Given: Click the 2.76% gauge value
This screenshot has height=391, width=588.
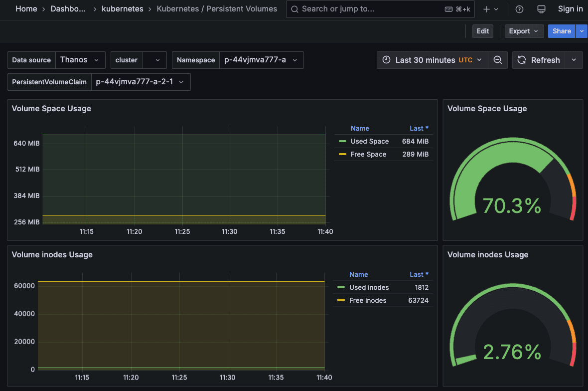Looking at the screenshot, I should tap(512, 352).
